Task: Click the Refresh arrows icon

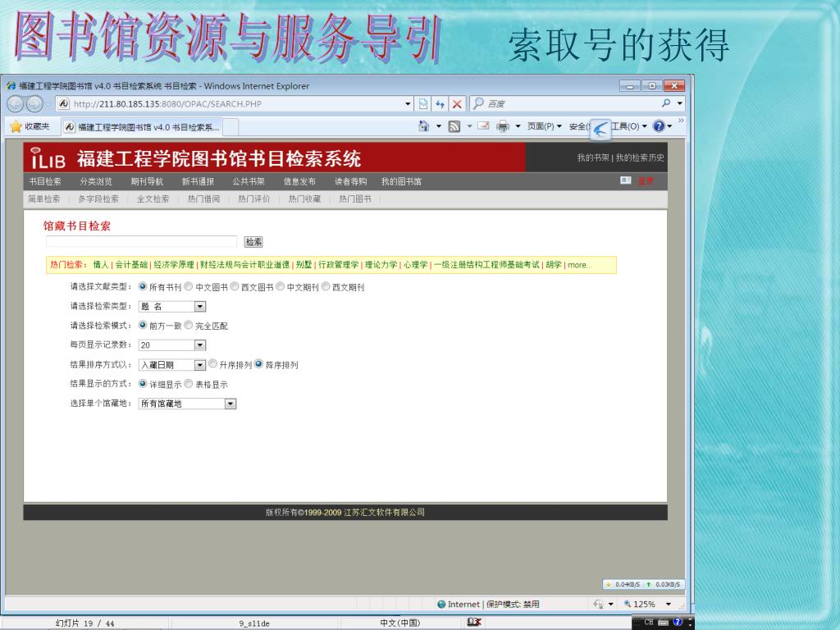Action: pos(440,103)
